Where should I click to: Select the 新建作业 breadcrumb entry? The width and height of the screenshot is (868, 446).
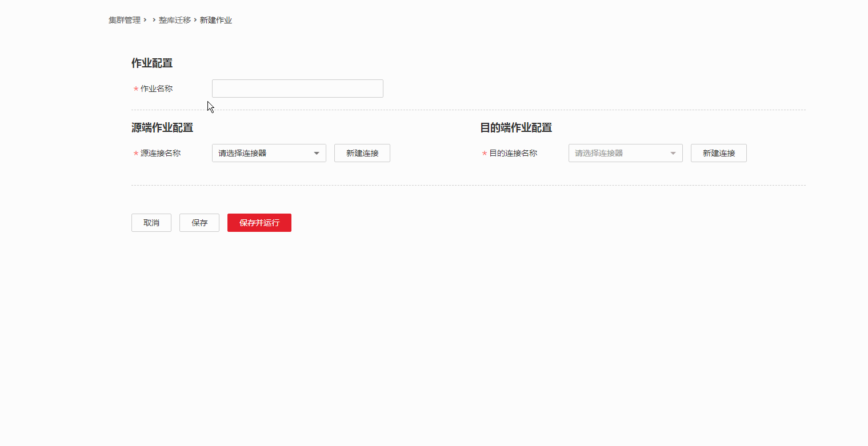[216, 19]
